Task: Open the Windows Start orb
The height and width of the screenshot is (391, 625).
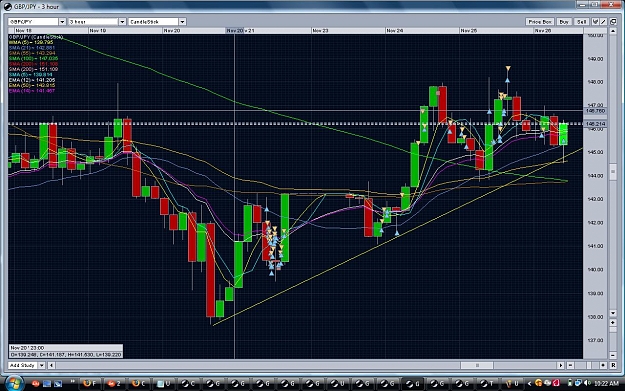Action: [x=14, y=383]
